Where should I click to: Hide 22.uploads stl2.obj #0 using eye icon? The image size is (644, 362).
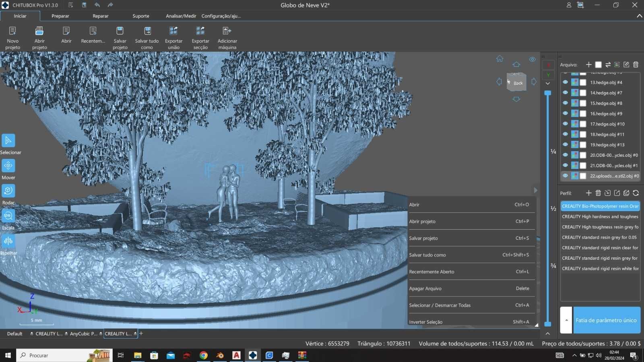565,176
